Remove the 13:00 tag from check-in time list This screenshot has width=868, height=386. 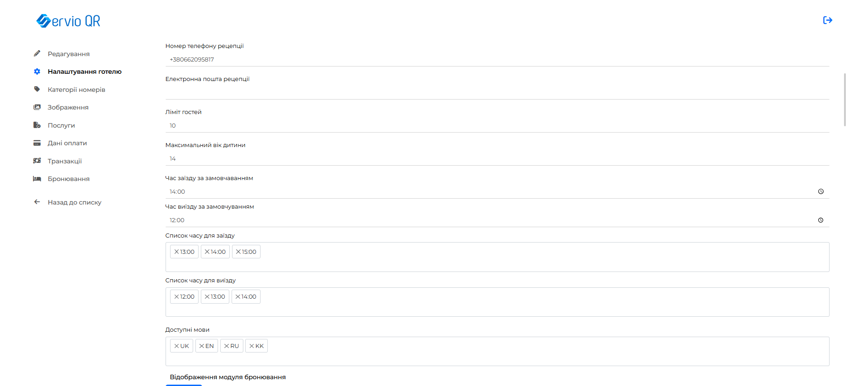(x=176, y=252)
